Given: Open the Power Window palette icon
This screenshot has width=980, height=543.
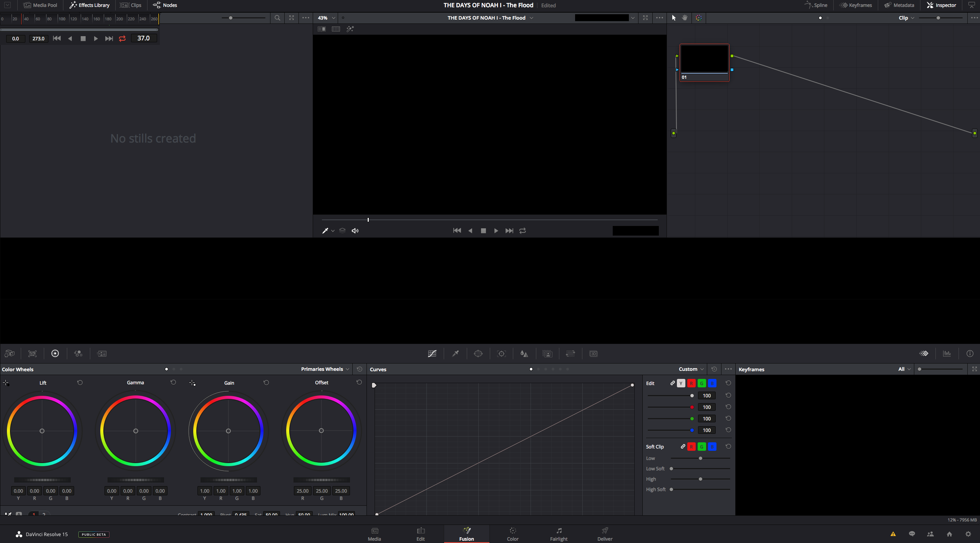Looking at the screenshot, I should coord(478,354).
